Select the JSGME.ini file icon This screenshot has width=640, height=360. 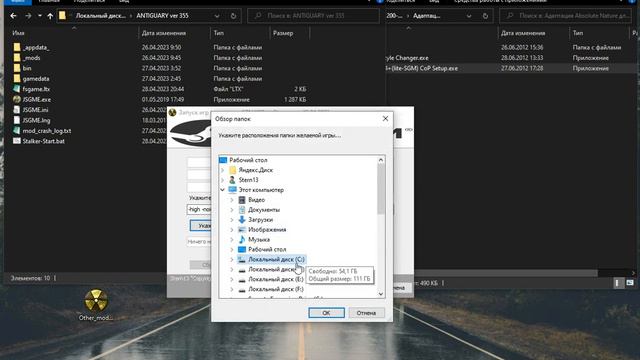(x=17, y=109)
